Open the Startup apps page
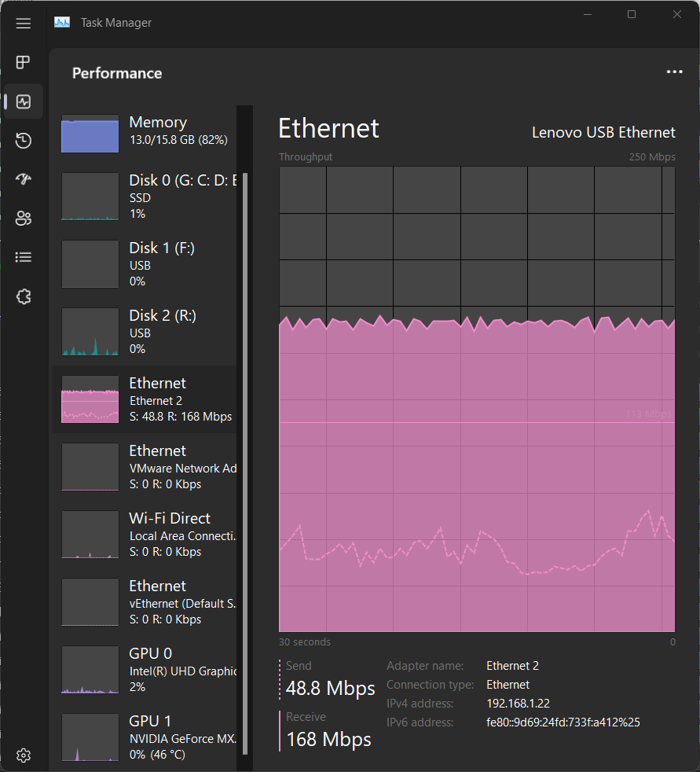Screen dimensions: 700x772 [x=24, y=179]
